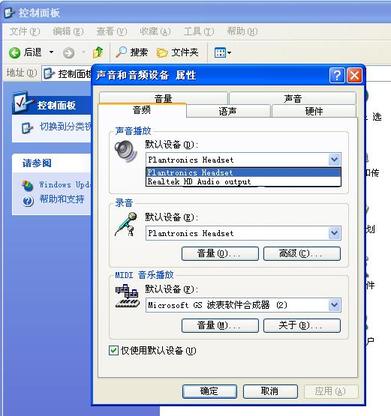
Task: Click the address bar control panel icon
Action: [x=49, y=74]
